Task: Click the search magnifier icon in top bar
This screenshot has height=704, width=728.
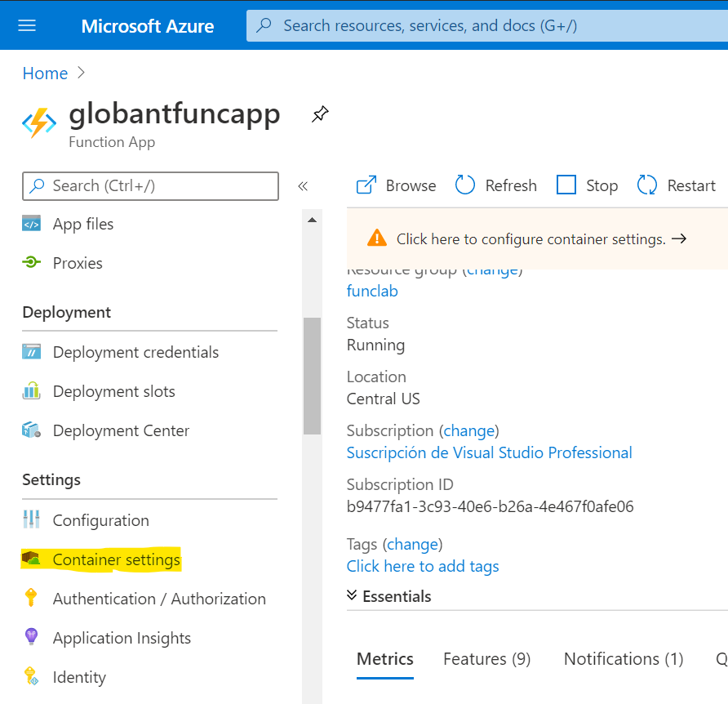Action: 264,25
